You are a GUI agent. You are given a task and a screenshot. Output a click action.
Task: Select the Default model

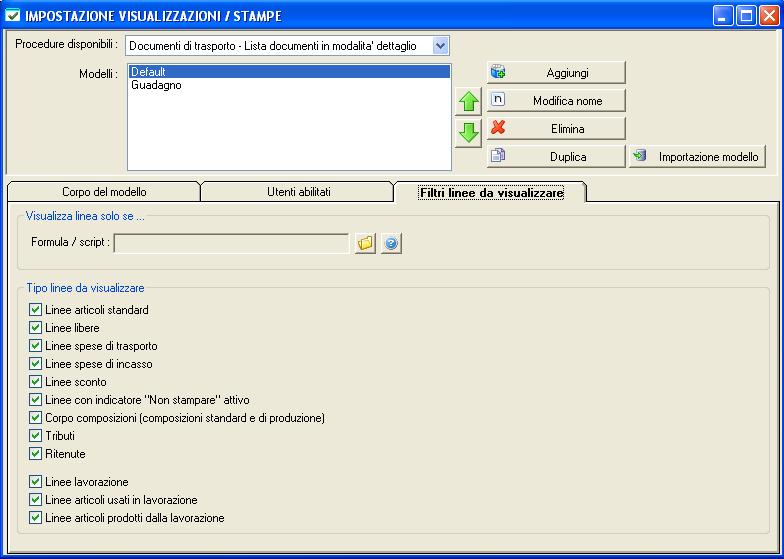tap(289, 72)
